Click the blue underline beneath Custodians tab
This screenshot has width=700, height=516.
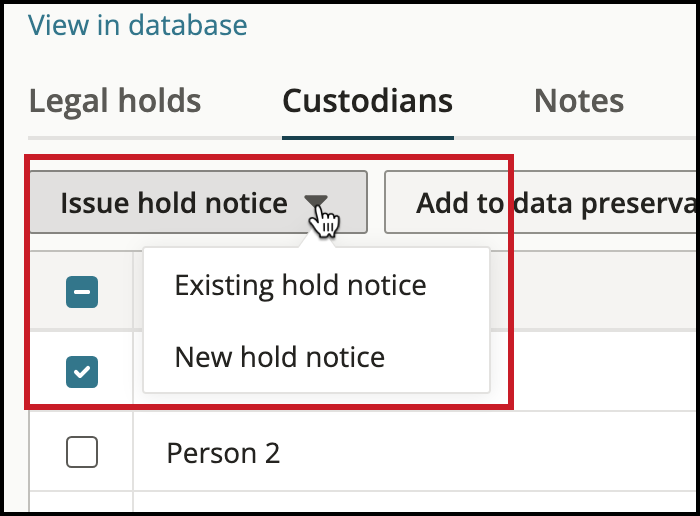point(368,138)
